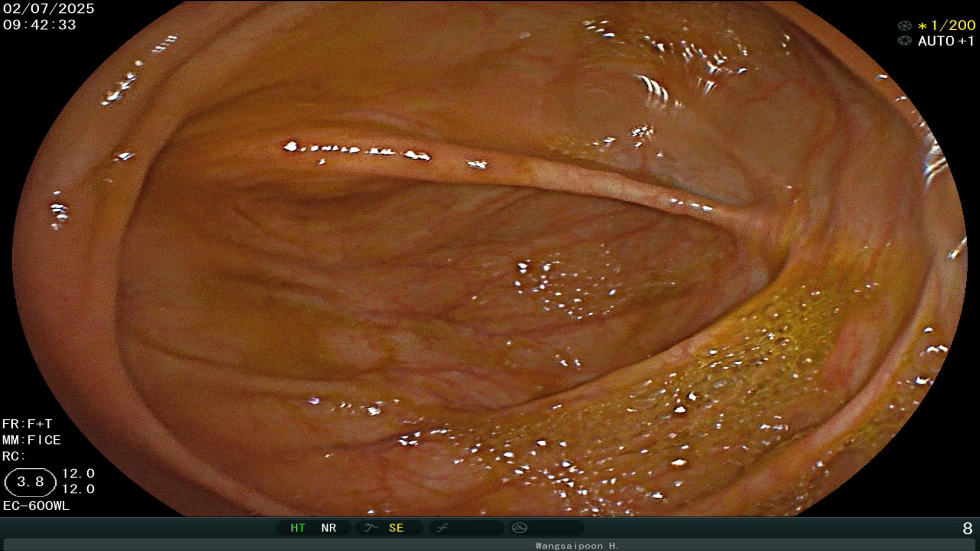The height and width of the screenshot is (551, 980).
Task: Click the FR:F+T label
Action: (x=27, y=424)
